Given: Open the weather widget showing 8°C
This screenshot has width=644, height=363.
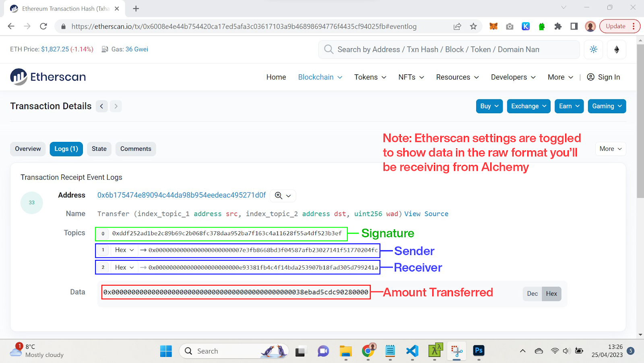Looking at the screenshot, I should (x=37, y=351).
